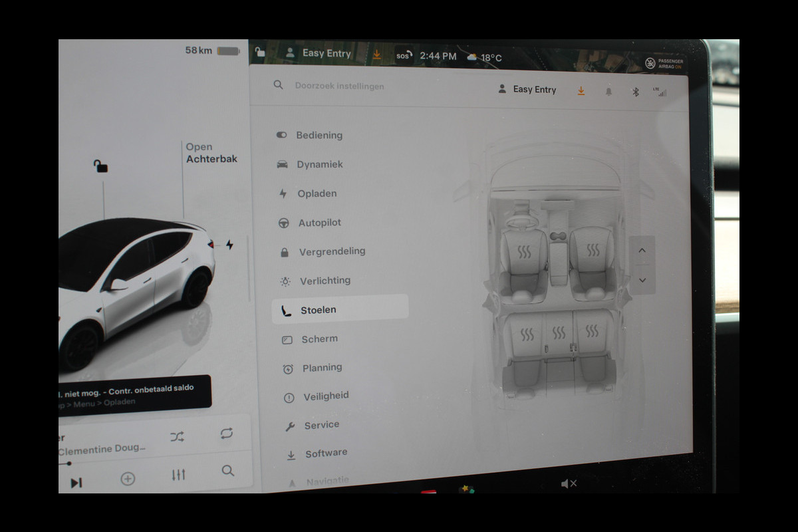Click Open Achterbak to open trunk

(211, 153)
